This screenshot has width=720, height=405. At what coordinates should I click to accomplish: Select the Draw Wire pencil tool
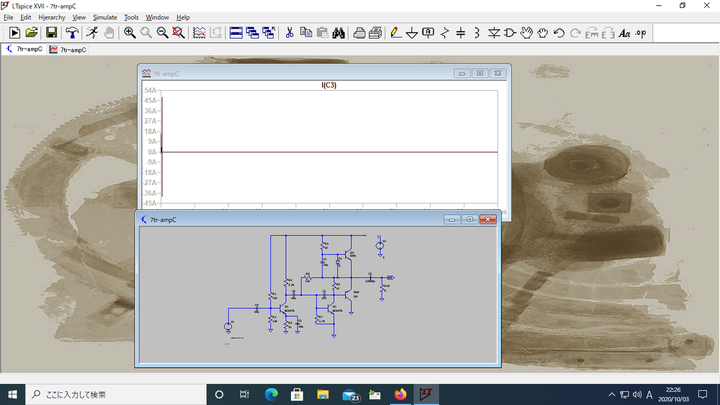396,33
